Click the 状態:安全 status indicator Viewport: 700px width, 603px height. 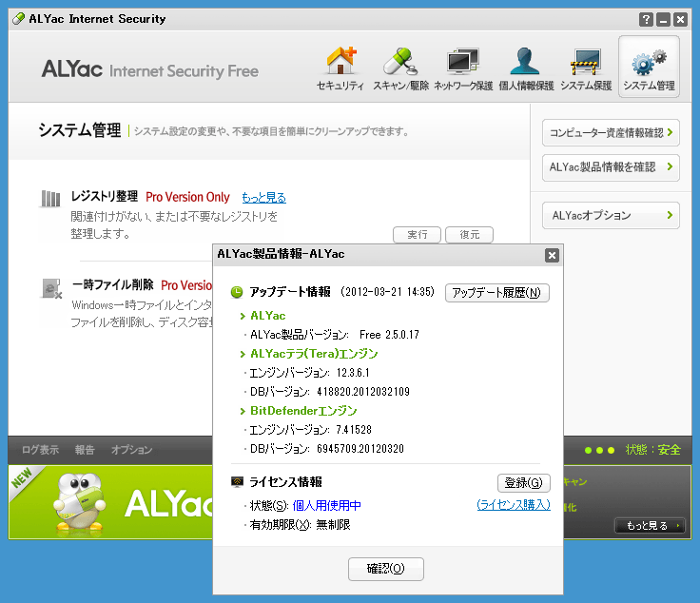(652, 450)
